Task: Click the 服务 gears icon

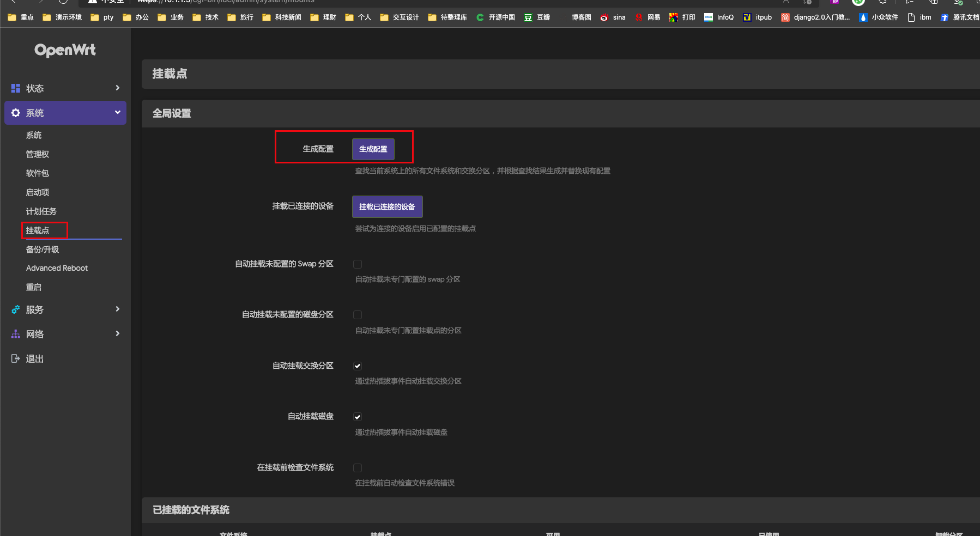Action: [16, 309]
